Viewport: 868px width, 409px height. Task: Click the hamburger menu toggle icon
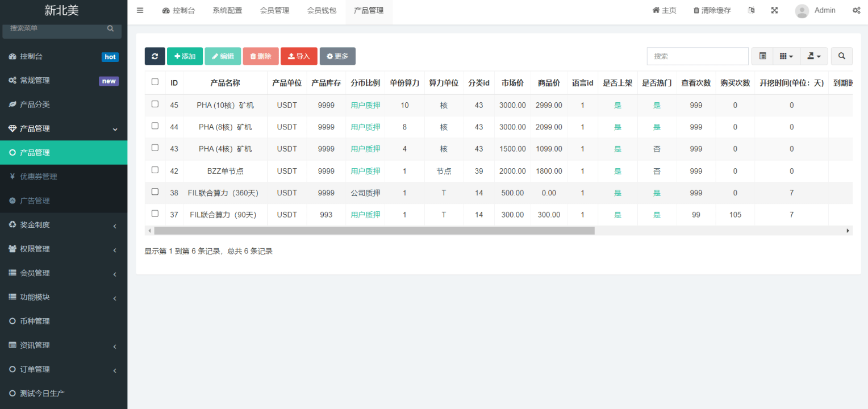[140, 10]
